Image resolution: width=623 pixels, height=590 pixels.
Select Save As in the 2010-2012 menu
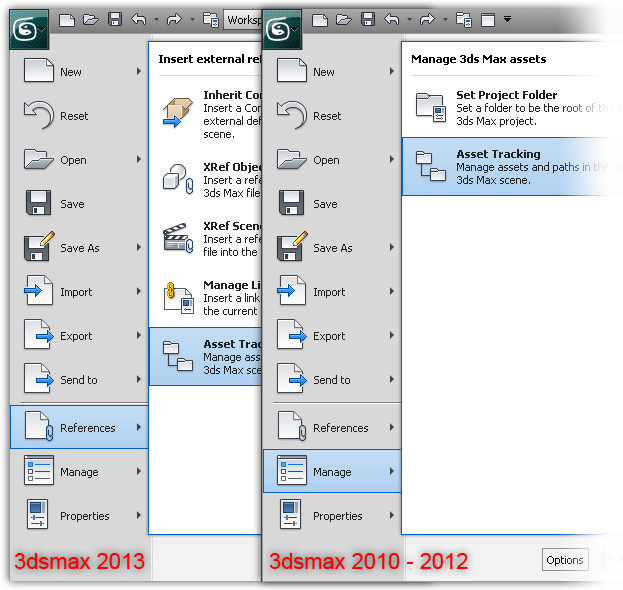point(332,248)
